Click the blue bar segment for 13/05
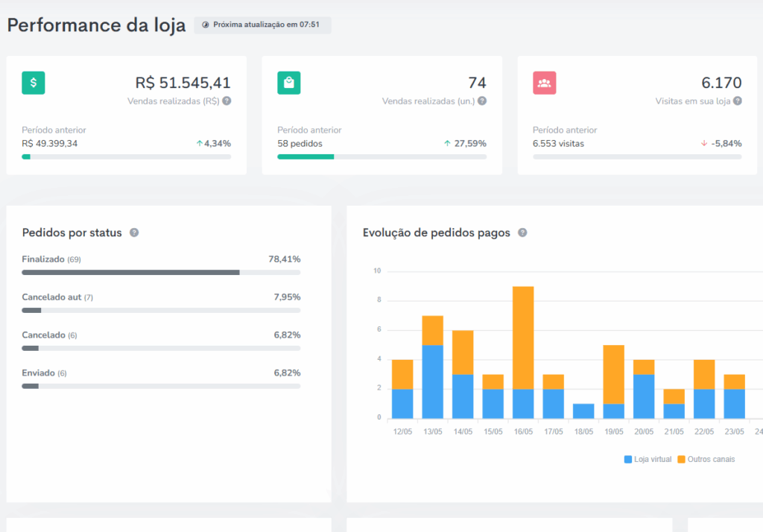The width and height of the screenshot is (763, 532). click(433, 381)
